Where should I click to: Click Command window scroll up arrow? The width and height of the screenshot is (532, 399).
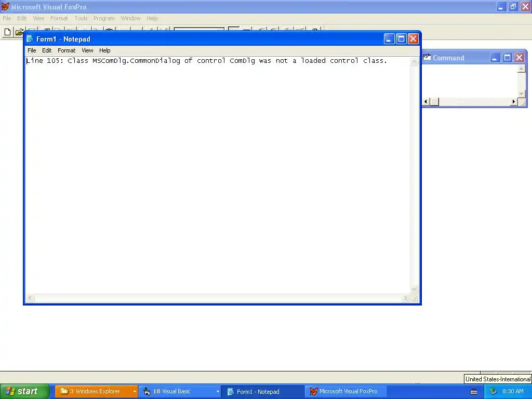click(522, 69)
